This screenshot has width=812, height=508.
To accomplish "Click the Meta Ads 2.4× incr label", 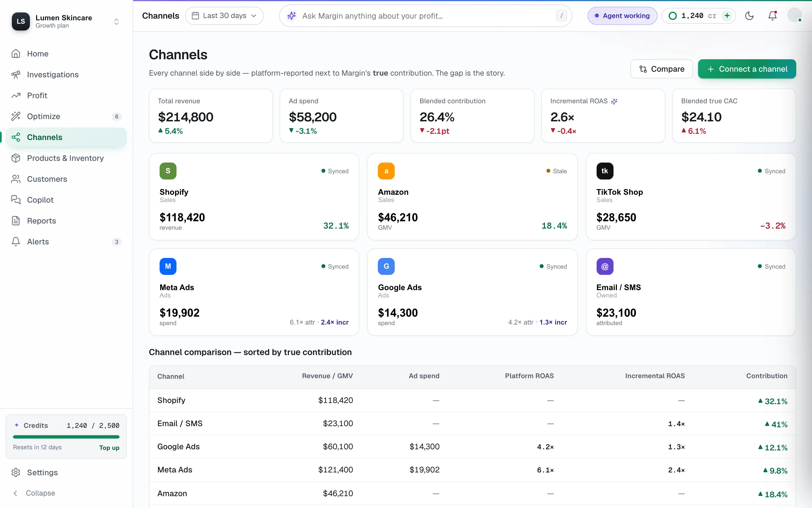I will (x=335, y=322).
